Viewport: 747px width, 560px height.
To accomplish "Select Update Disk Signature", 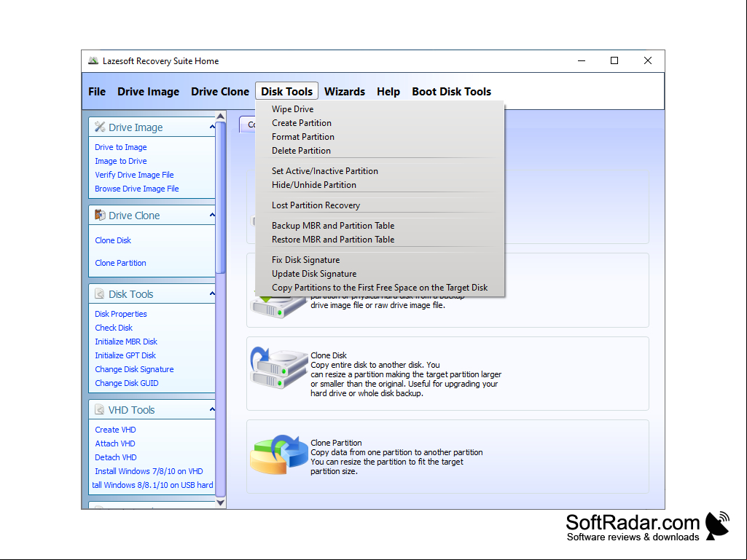I will click(x=380, y=274).
